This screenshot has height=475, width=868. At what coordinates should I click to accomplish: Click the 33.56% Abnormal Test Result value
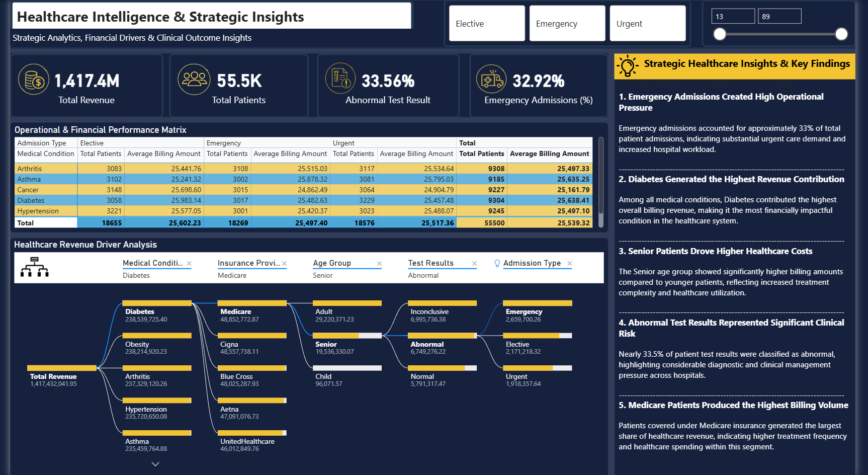pos(388,81)
